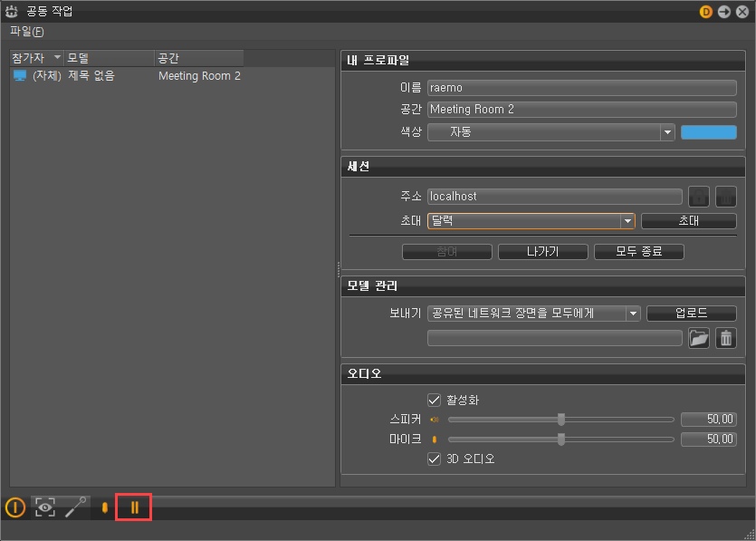Click the blue profile color swatch

click(x=708, y=132)
